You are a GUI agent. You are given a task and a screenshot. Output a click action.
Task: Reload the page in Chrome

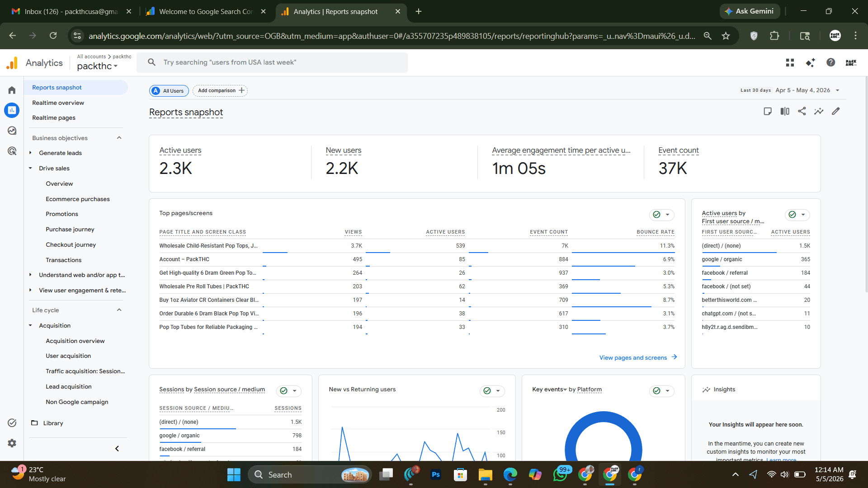(x=53, y=36)
